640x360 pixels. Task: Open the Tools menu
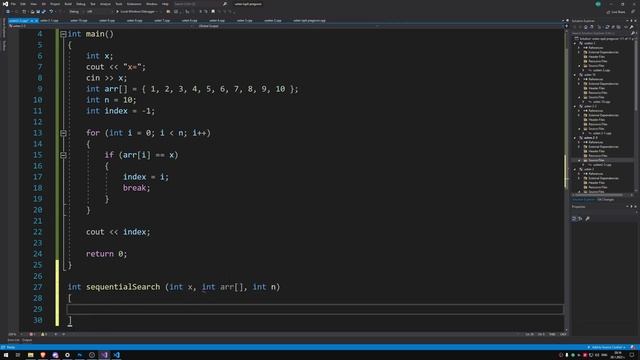(x=119, y=4)
